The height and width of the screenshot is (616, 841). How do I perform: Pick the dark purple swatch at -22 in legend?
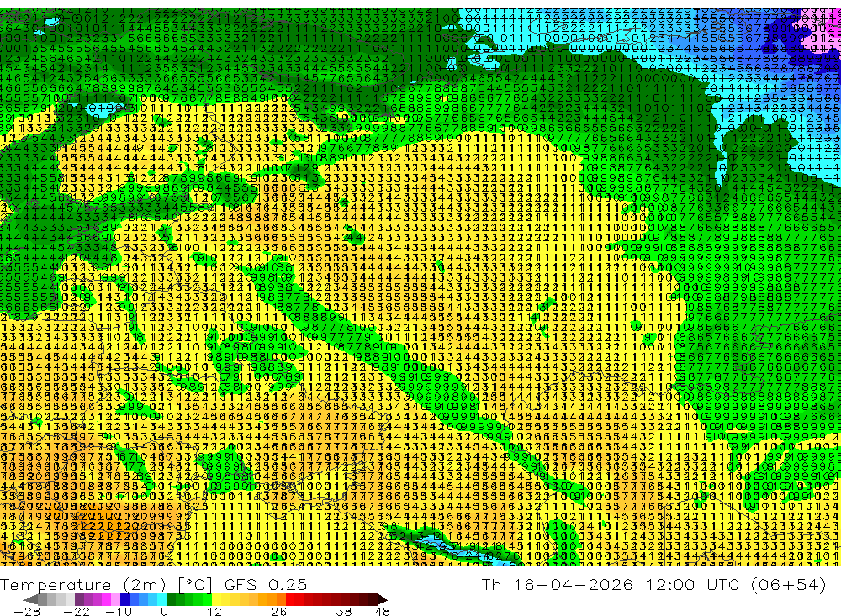click(x=79, y=599)
